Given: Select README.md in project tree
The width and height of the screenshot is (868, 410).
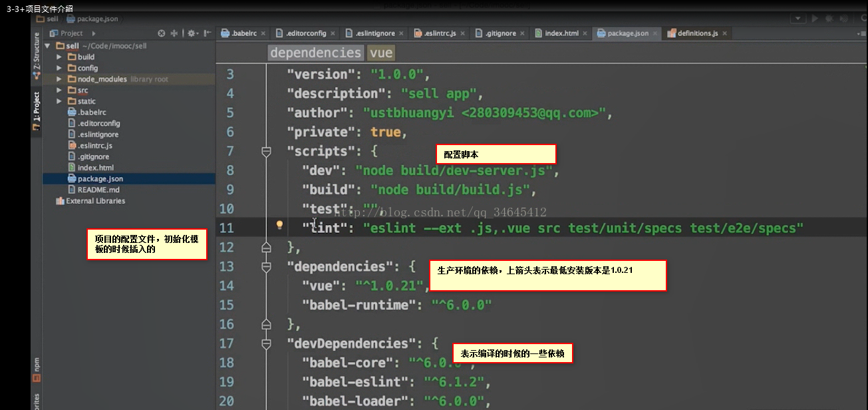Looking at the screenshot, I should pyautogui.click(x=98, y=190).
